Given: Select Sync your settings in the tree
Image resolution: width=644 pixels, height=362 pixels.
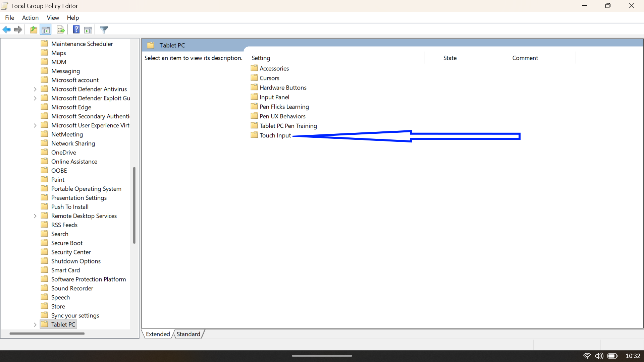Looking at the screenshot, I should click(75, 315).
